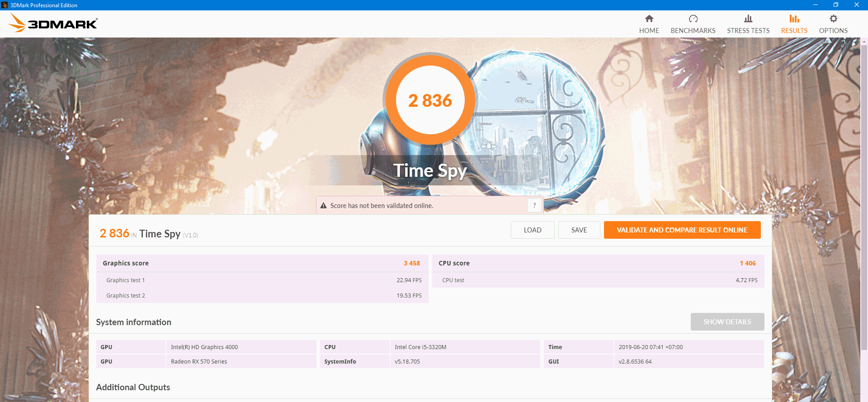Click the question mark help button
Screen dimensions: 868x402
point(534,205)
